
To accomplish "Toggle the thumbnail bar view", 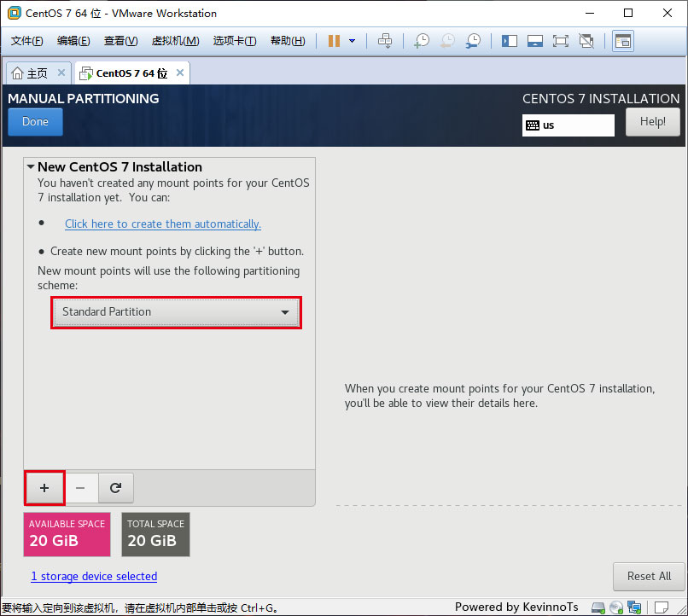I will pyautogui.click(x=535, y=41).
